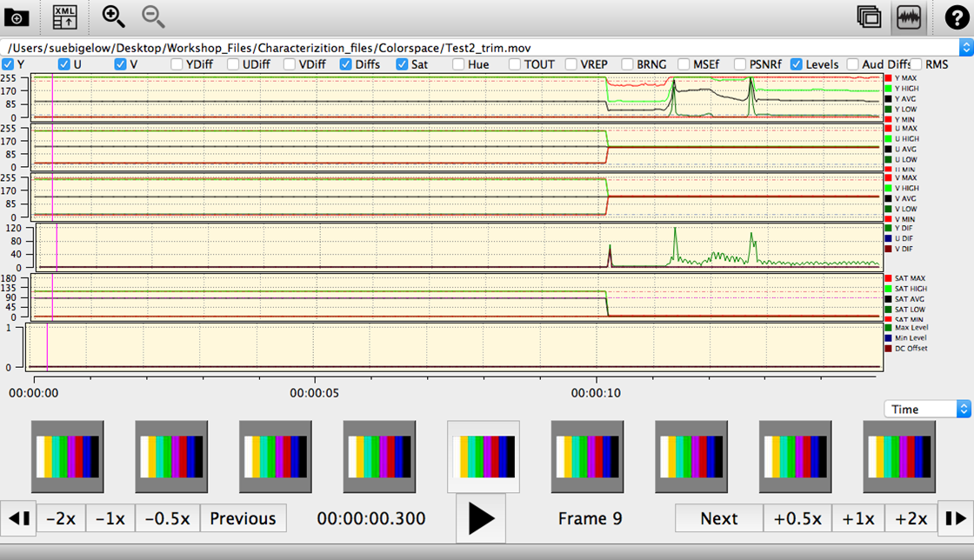Image resolution: width=974 pixels, height=560 pixels.
Task: Click the U AVG legend entry
Action: pyautogui.click(x=901, y=149)
